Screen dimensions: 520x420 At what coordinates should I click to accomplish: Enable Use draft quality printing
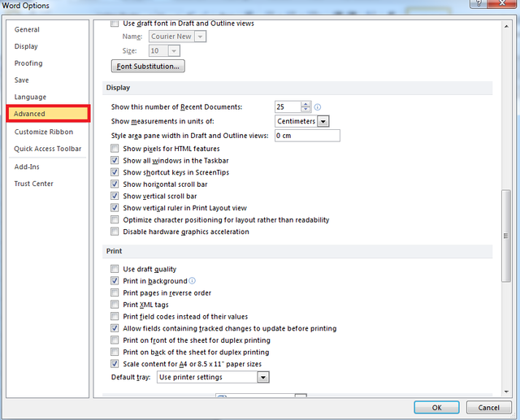(115, 269)
